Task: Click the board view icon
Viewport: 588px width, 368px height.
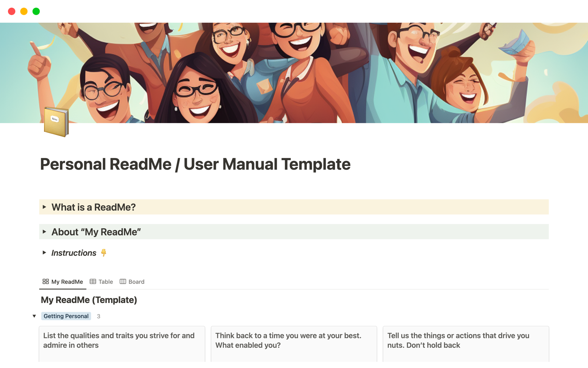Action: [123, 281]
